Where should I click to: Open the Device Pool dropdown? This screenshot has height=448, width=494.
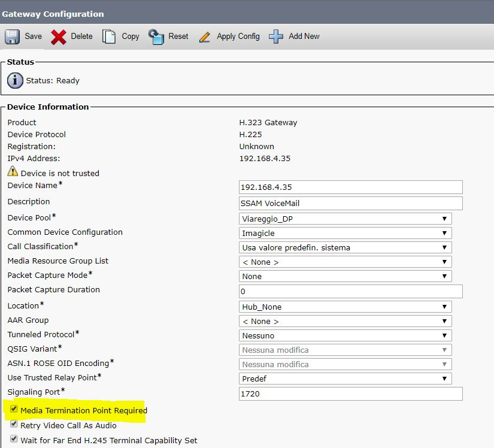(345, 219)
